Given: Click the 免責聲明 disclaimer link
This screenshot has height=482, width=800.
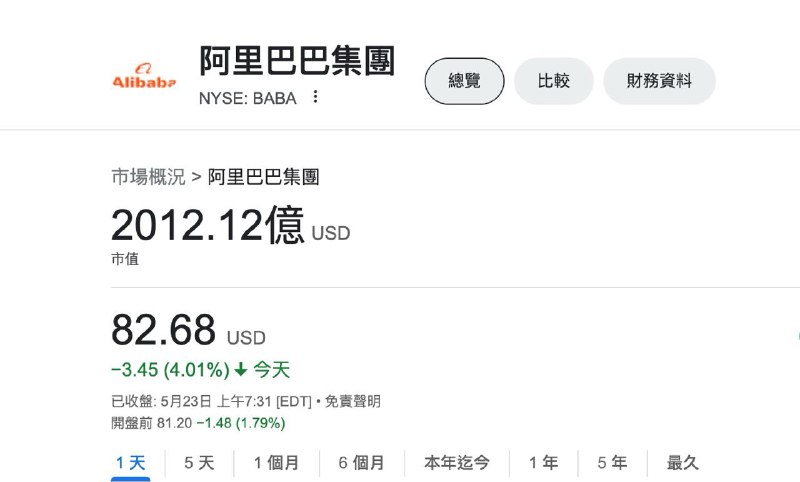Looking at the screenshot, I should pyautogui.click(x=353, y=401).
